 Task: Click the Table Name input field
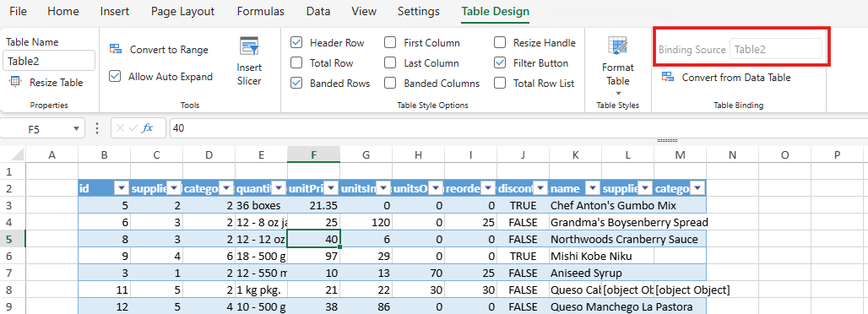point(49,61)
